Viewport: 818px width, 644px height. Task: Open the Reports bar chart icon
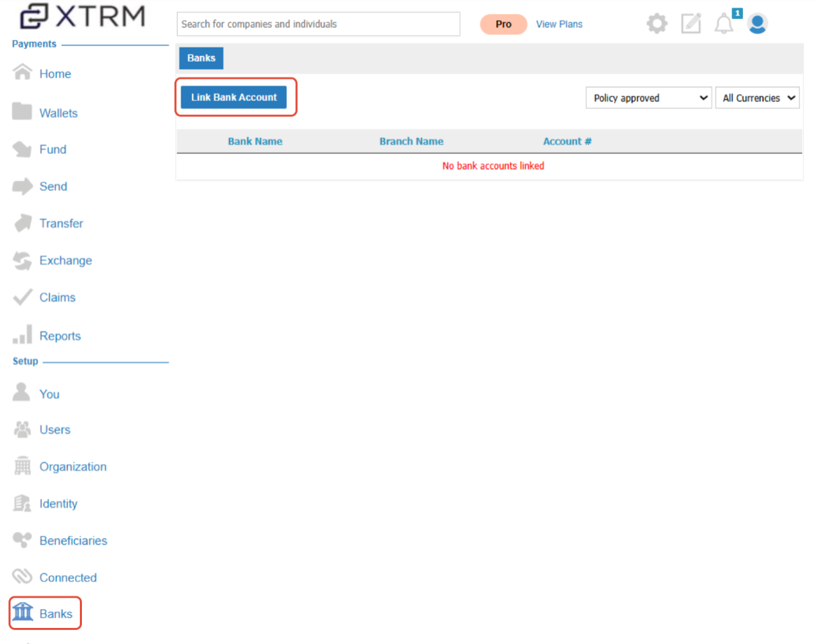click(x=22, y=335)
